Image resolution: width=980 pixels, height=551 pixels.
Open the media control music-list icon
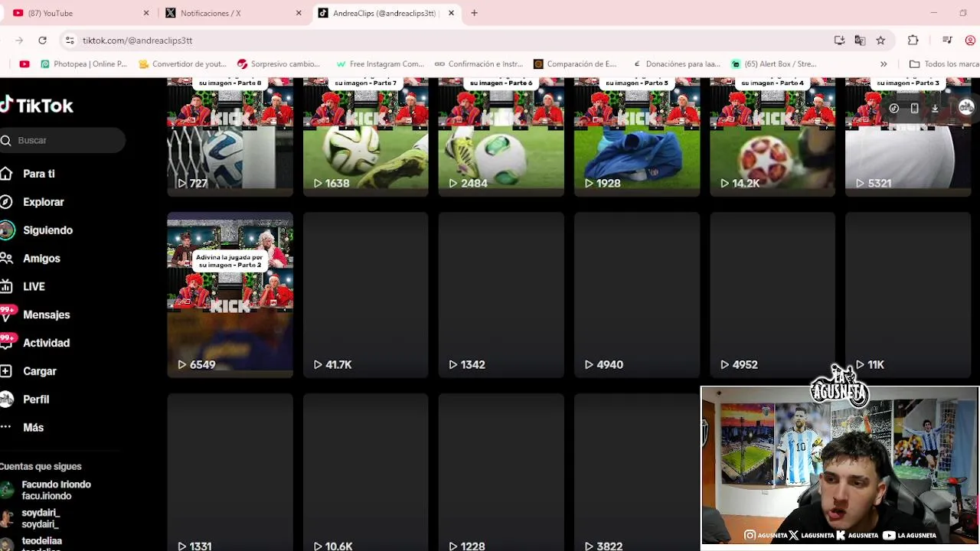[x=947, y=40]
